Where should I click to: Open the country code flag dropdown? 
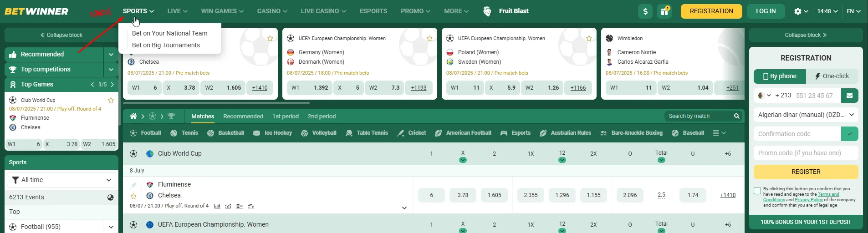pyautogui.click(x=764, y=96)
